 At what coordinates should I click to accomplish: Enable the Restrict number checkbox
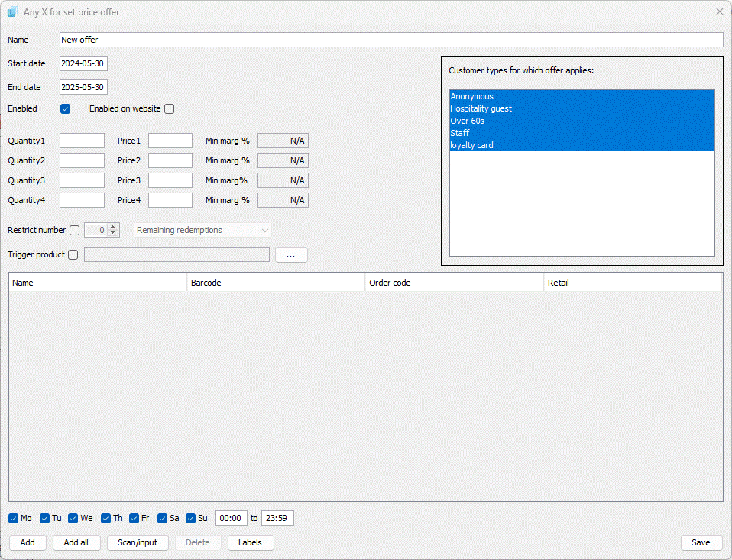74,230
